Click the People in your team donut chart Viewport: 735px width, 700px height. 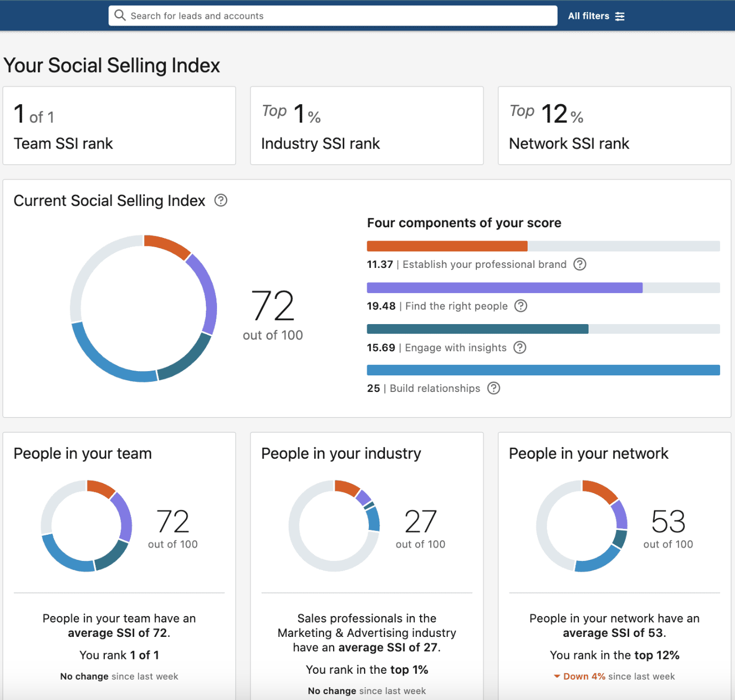87,526
